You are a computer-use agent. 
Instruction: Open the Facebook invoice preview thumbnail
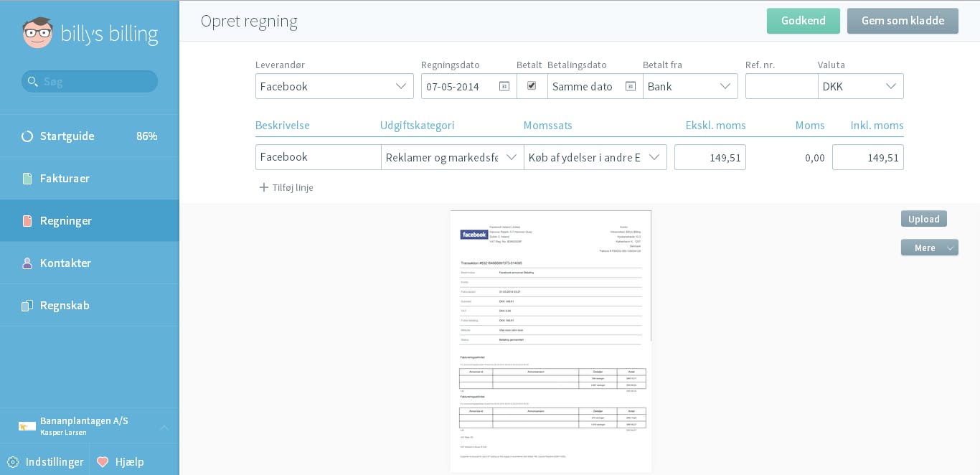click(x=551, y=342)
